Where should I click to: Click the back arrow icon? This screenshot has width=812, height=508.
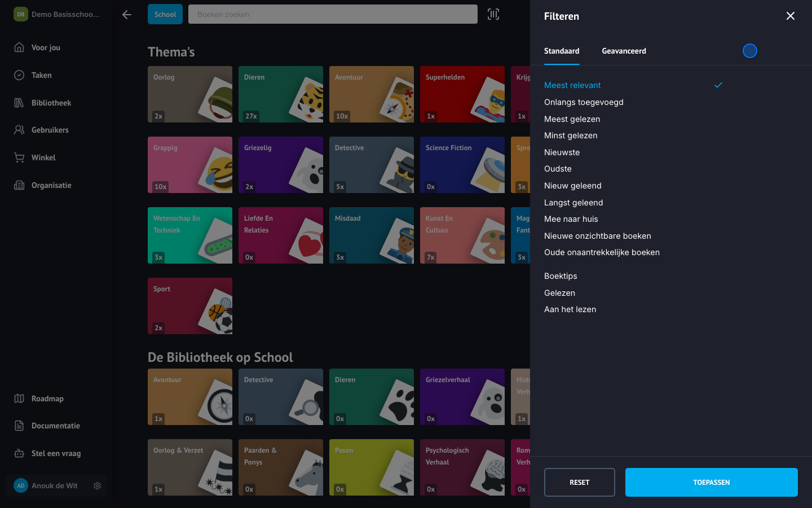(127, 15)
